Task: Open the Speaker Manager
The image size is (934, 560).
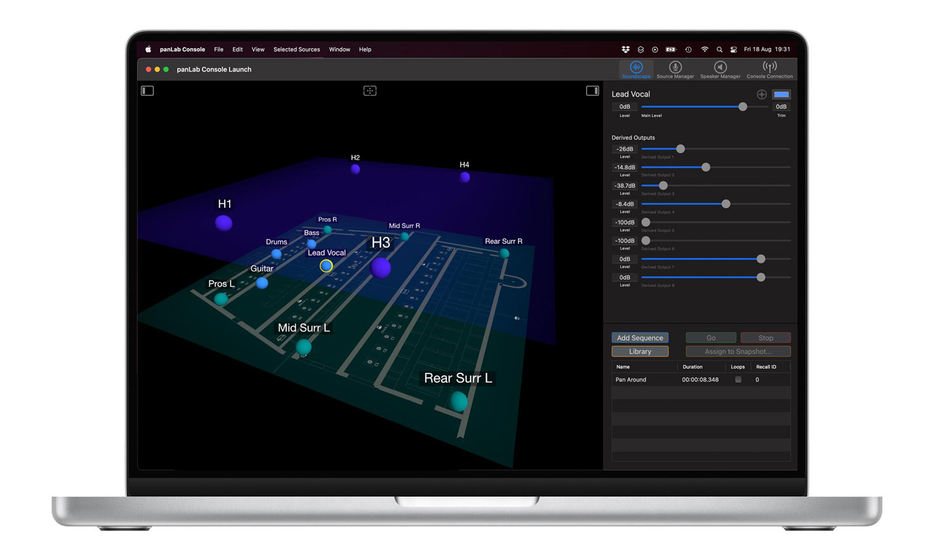Action: 720,70
